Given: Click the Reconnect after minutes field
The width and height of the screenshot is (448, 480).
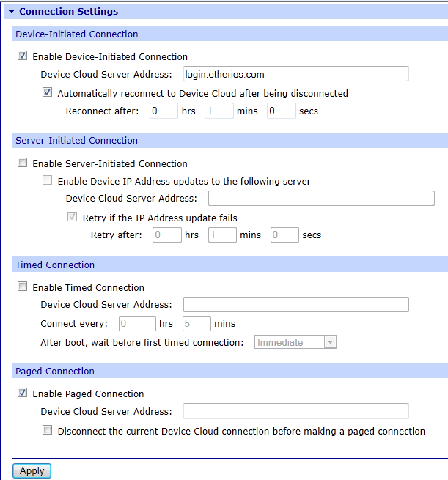Looking at the screenshot, I should tap(219, 111).
